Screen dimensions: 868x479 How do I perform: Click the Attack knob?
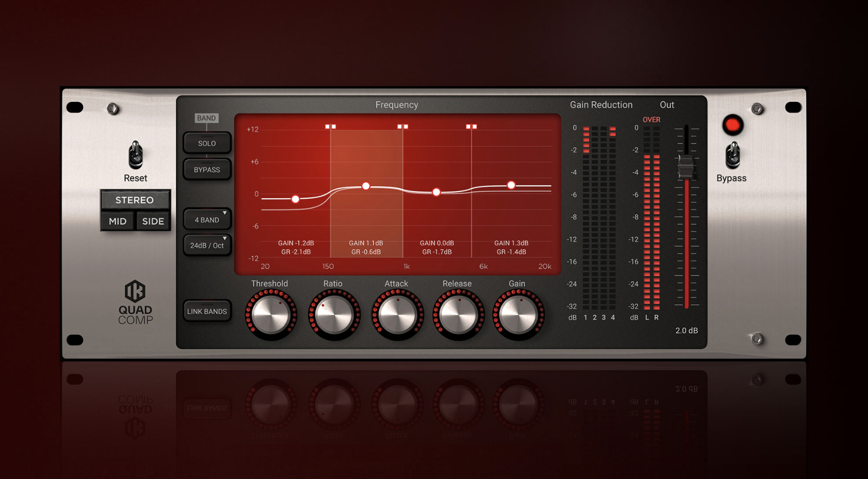pyautogui.click(x=397, y=314)
